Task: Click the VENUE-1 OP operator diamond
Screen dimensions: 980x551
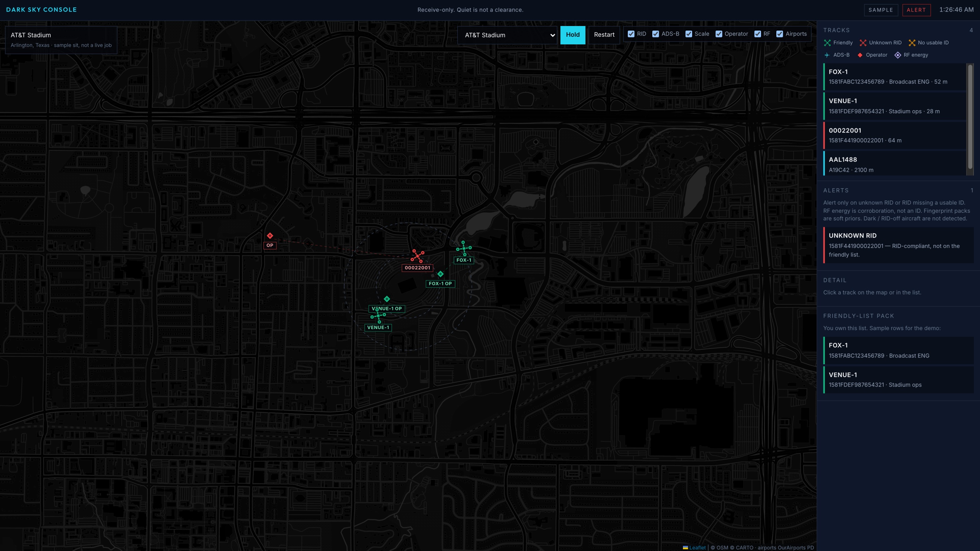Action: (387, 299)
